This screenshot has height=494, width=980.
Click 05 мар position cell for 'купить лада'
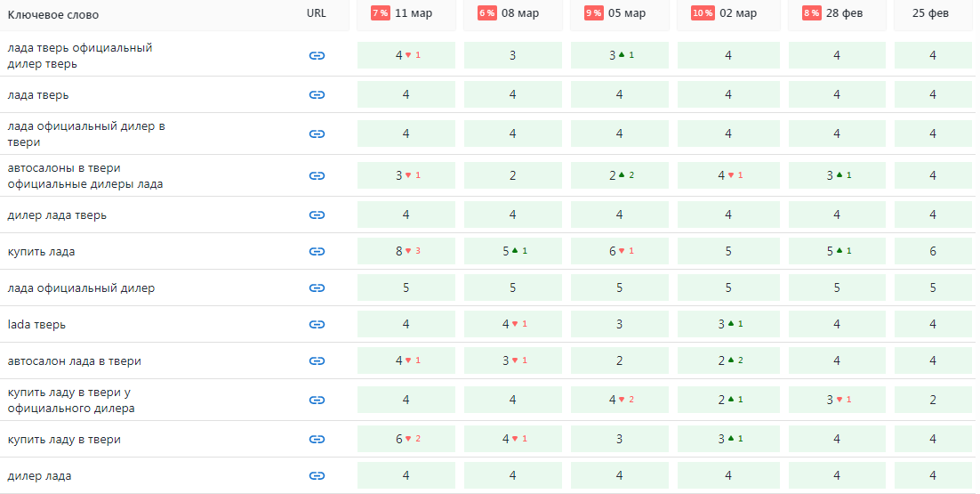619,251
